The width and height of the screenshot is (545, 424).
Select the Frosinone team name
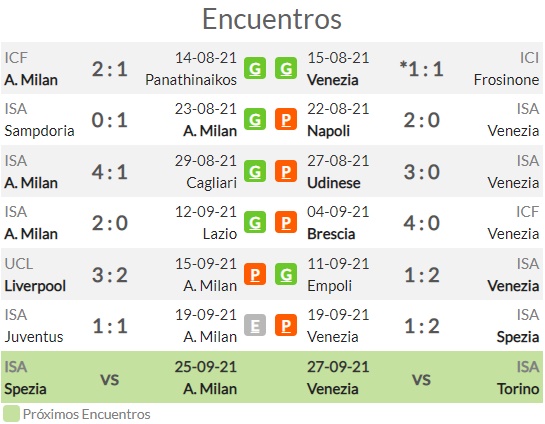pos(506,80)
